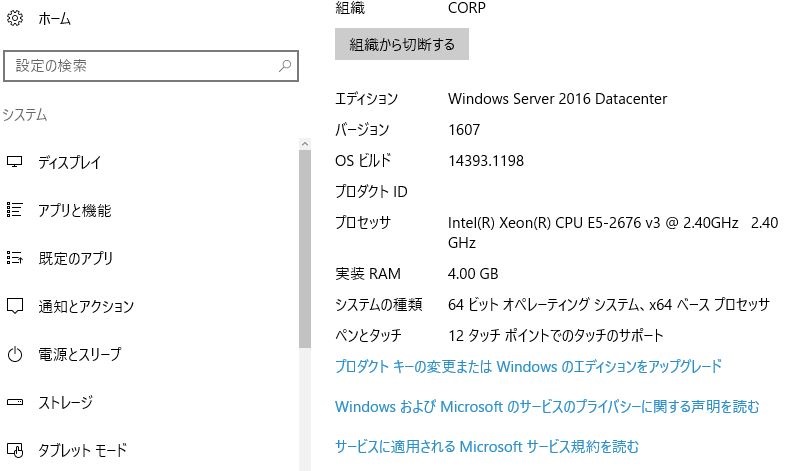Click the 4.00 GB RAM value
Image resolution: width=802 pixels, height=471 pixels.
[473, 274]
